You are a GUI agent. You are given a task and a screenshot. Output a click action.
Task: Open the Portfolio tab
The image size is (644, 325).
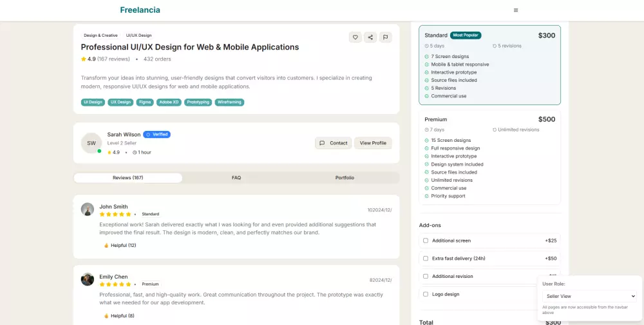[345, 177]
